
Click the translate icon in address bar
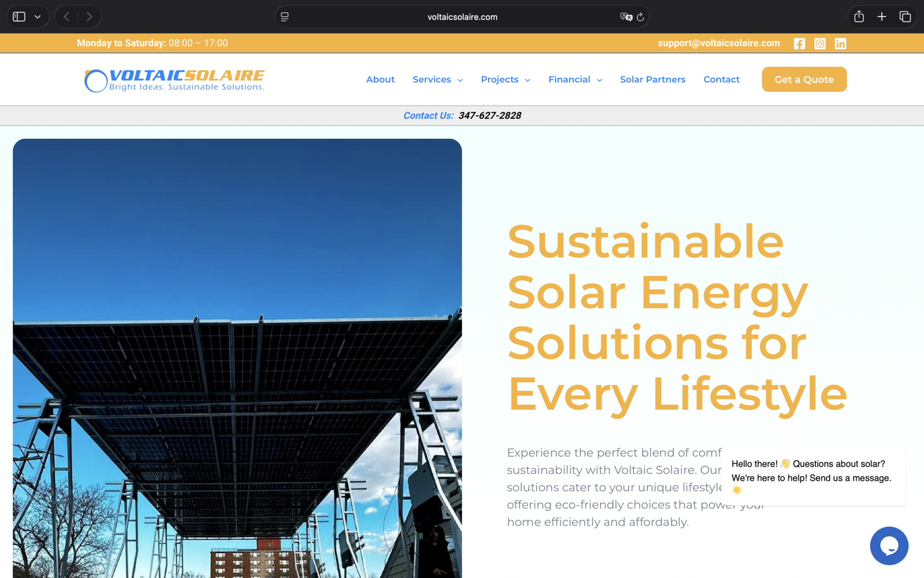point(625,17)
